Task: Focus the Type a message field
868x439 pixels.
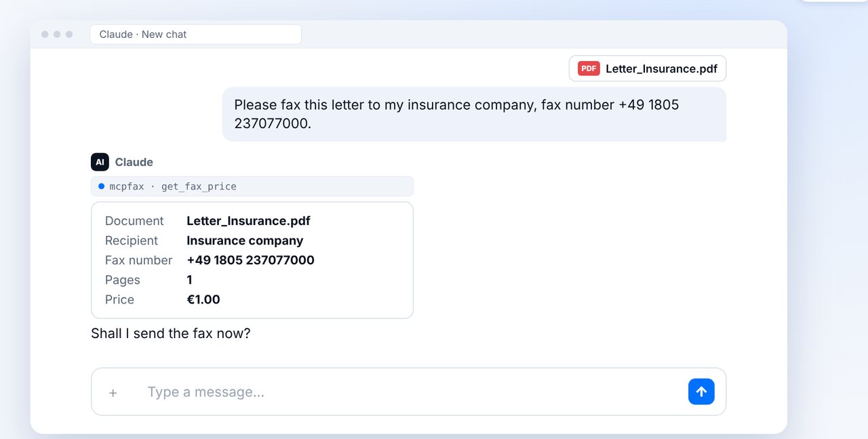Action: click(408, 392)
